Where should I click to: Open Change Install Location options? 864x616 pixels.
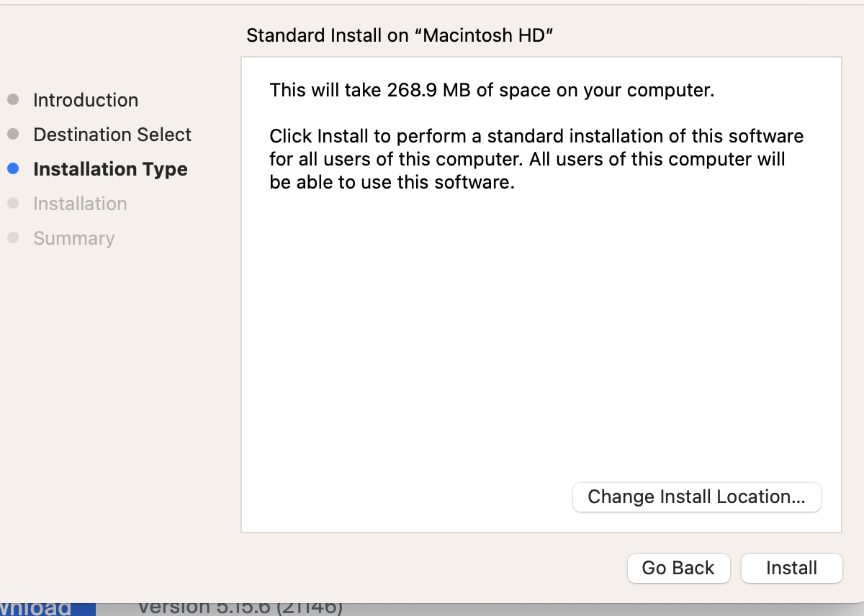pyautogui.click(x=696, y=497)
